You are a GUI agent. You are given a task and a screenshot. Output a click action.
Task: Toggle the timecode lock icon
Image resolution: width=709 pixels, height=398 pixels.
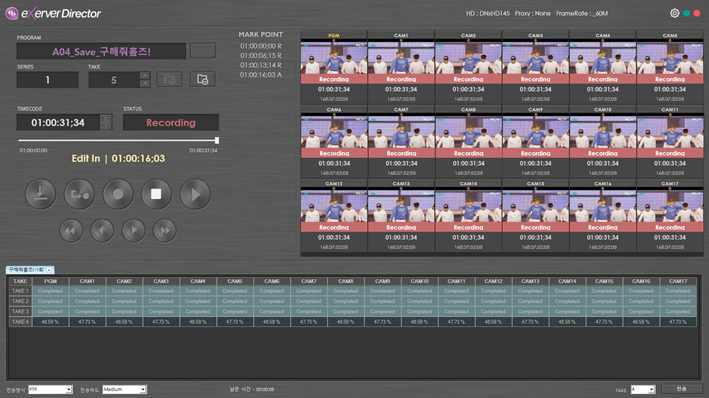tap(106, 122)
